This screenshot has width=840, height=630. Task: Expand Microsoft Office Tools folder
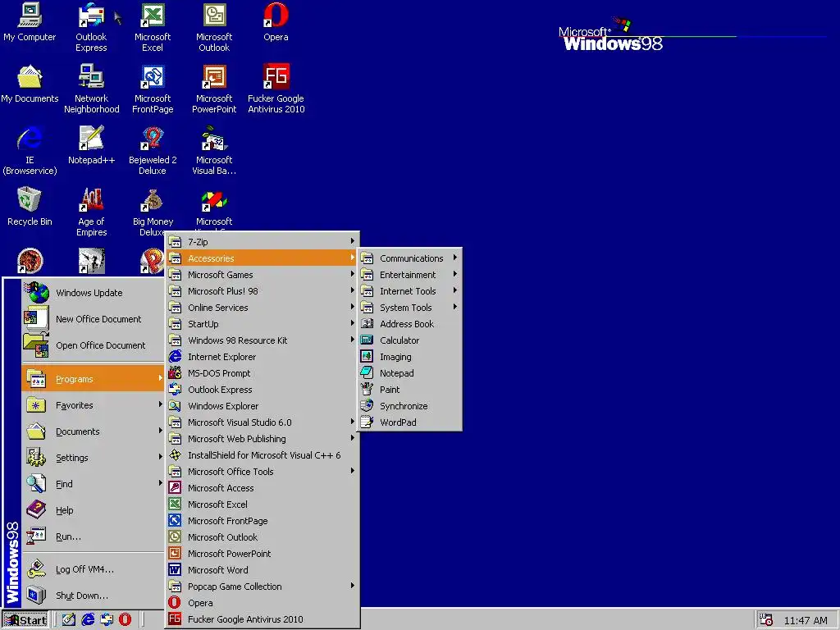pyautogui.click(x=262, y=472)
